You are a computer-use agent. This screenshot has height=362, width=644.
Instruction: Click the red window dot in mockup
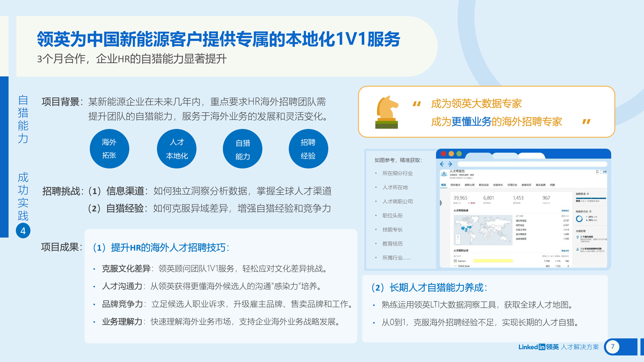pyautogui.click(x=444, y=154)
